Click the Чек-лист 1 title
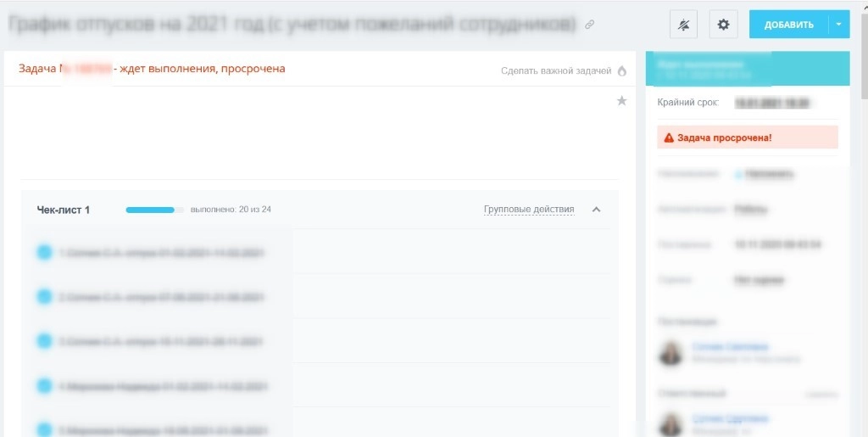868x437 pixels. [x=63, y=210]
